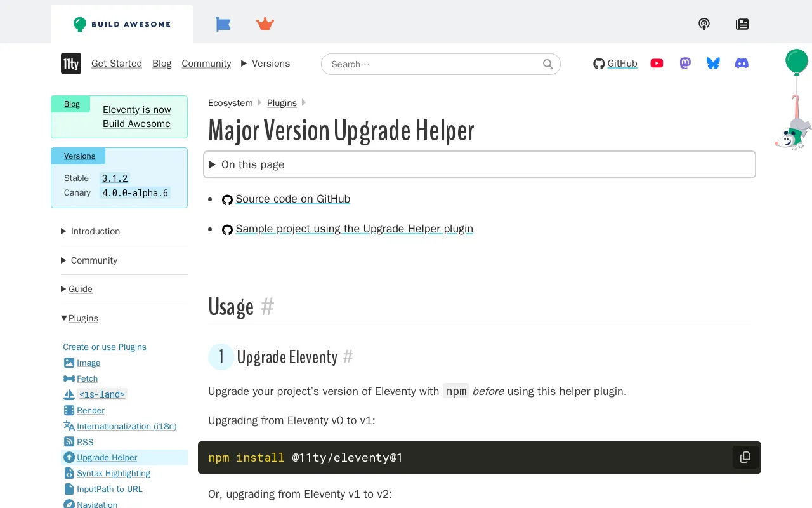This screenshot has height=508, width=812.
Task: Open the Blog nav link
Action: [x=162, y=63]
